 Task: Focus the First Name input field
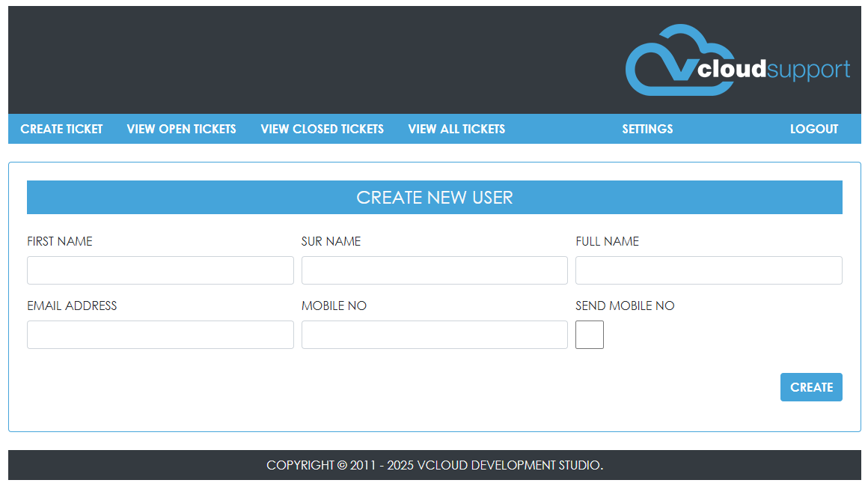(160, 270)
